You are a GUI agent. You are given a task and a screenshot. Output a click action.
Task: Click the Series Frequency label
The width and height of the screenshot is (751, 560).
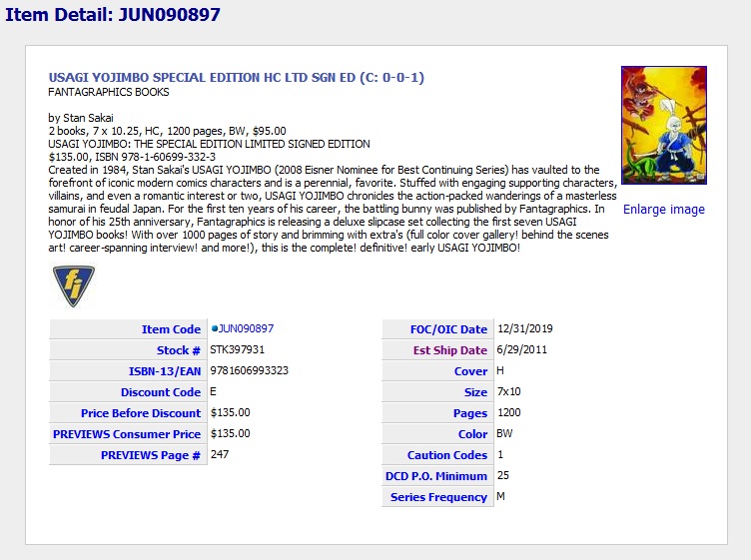438,497
